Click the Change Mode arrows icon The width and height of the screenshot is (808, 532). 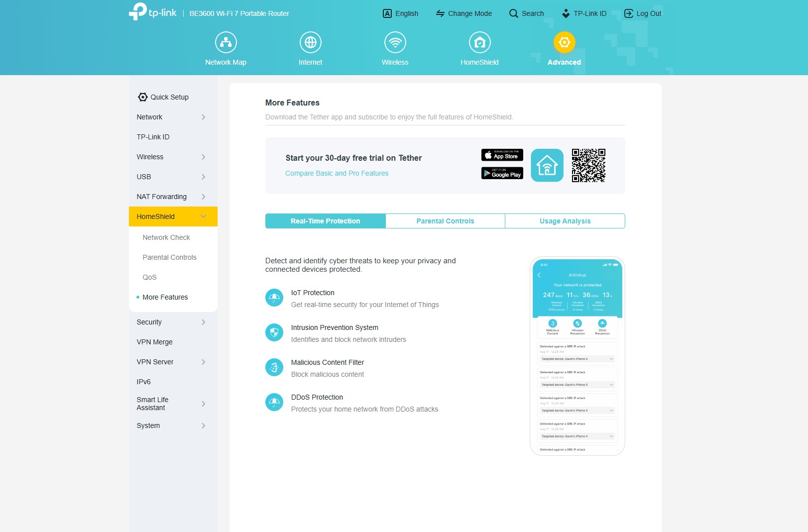tap(440, 13)
